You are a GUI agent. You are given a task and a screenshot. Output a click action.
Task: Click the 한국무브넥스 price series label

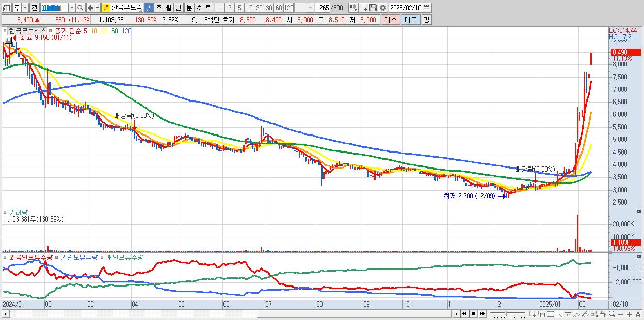point(28,31)
